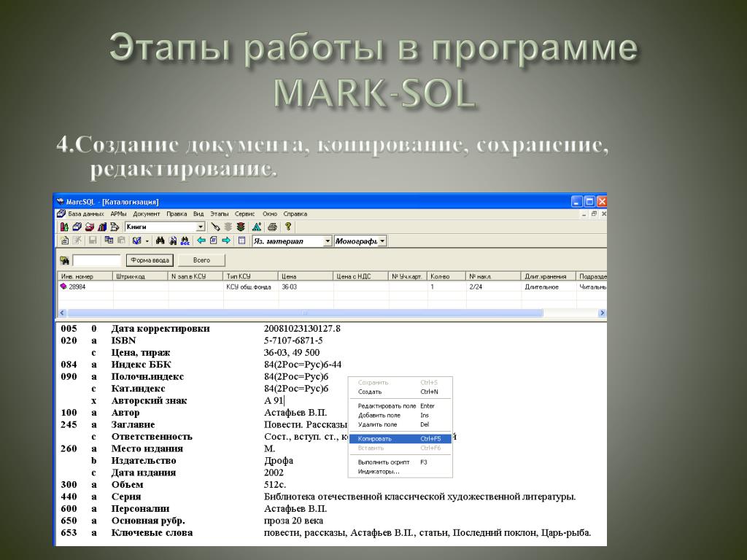Click the open-box database icon in toolbar
747x560 pixels.
coord(77,227)
